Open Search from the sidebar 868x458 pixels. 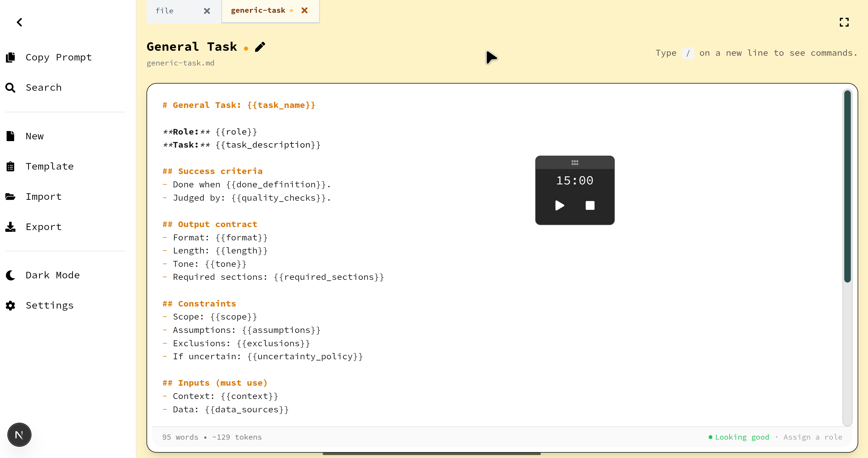tap(10, 87)
